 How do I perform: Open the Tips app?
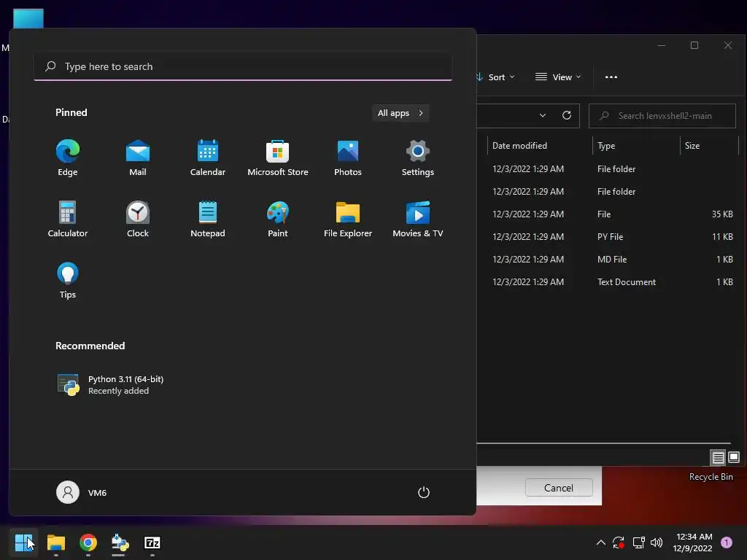point(68,281)
